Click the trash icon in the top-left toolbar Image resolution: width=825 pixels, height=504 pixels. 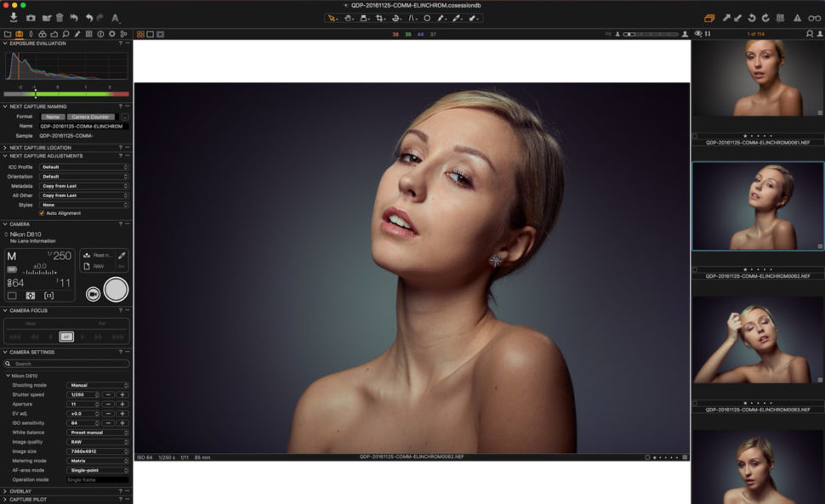(x=60, y=18)
